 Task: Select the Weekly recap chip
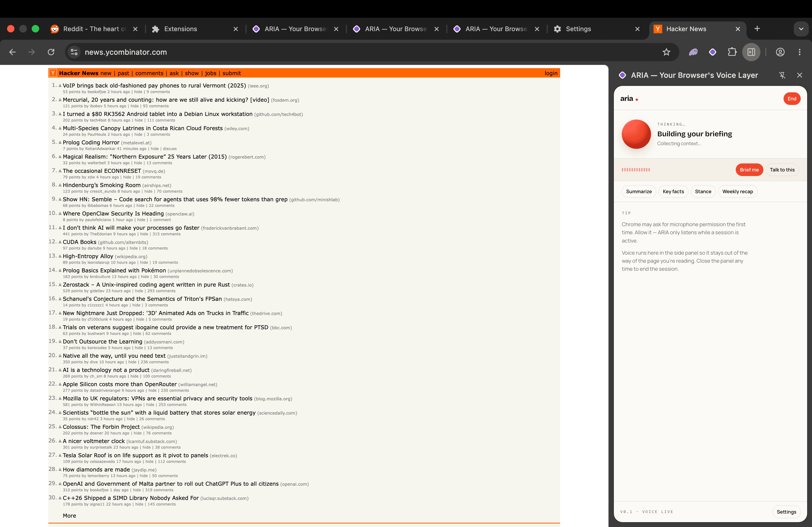[738, 191]
